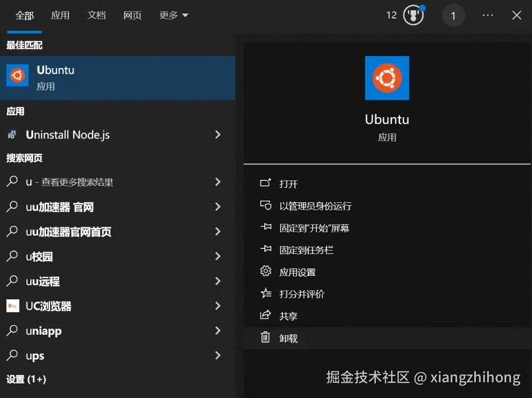Expand arrow for Uninstall Node.js
Screen dimensions: 532x398
point(218,135)
